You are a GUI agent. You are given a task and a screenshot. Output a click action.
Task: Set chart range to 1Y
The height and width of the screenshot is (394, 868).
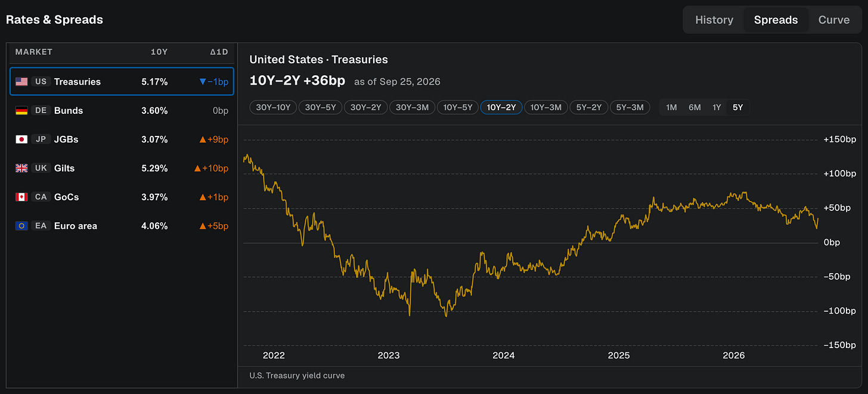pos(717,107)
